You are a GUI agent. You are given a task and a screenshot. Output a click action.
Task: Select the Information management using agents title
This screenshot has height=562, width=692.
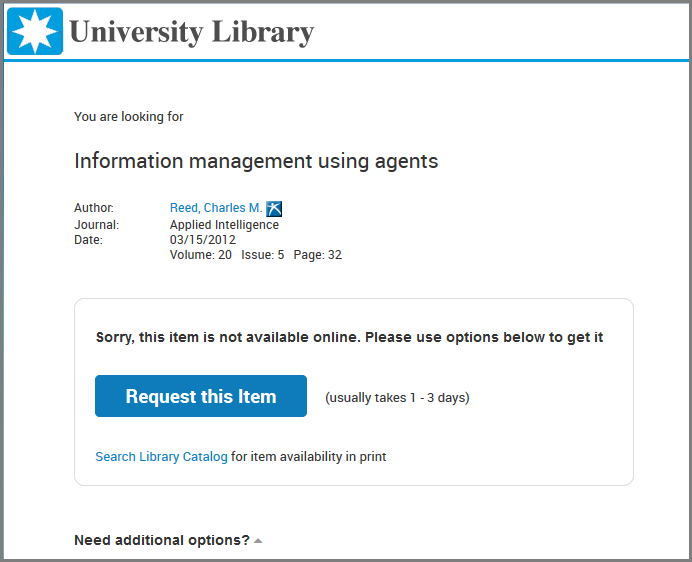pos(256,161)
